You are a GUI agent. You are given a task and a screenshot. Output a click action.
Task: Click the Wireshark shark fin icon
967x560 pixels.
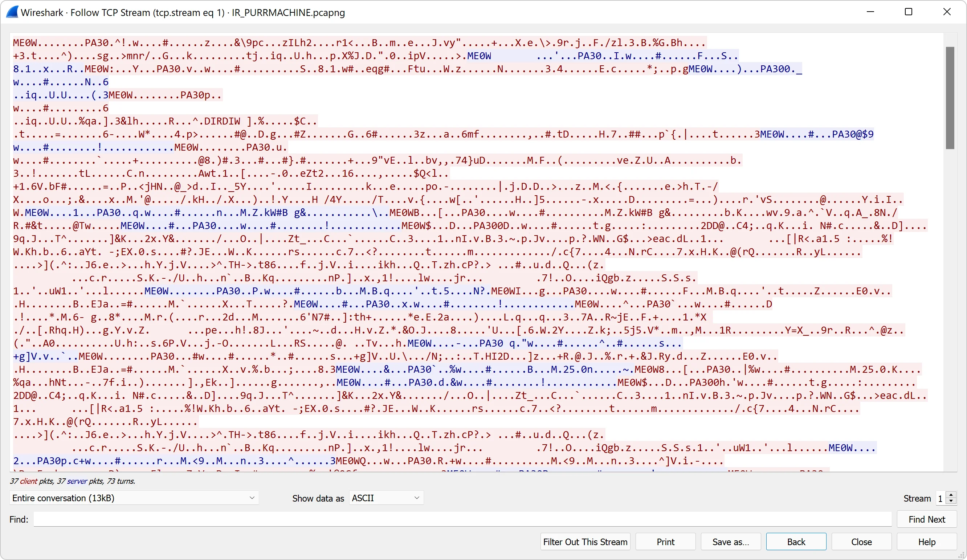[12, 12]
